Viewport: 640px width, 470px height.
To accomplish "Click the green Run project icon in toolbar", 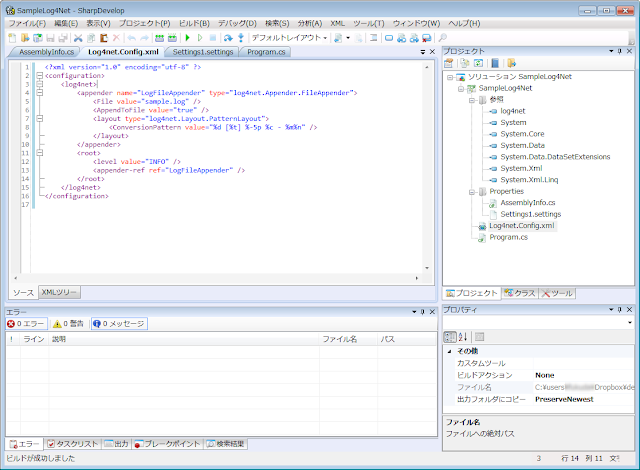I will click(187, 37).
